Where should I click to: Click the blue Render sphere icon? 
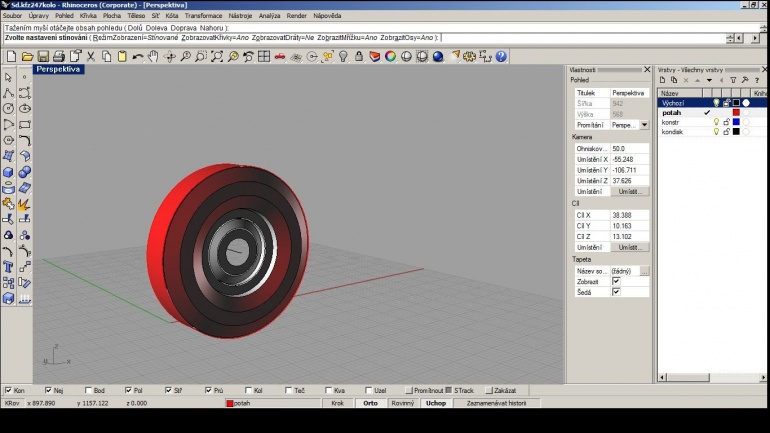(438, 56)
